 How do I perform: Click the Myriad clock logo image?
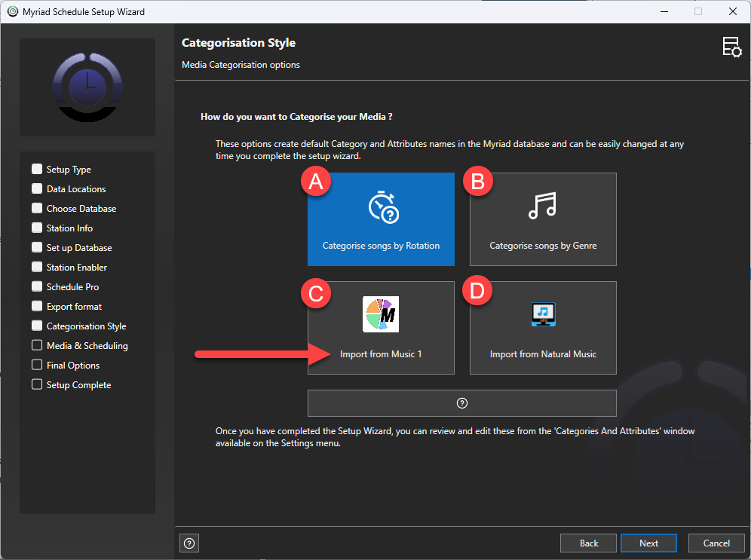tap(87, 87)
